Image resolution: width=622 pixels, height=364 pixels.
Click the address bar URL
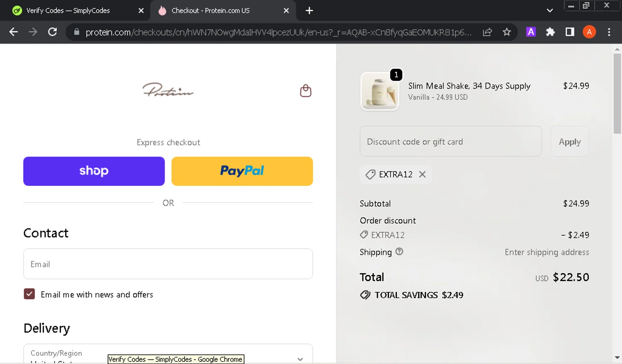coord(278,32)
